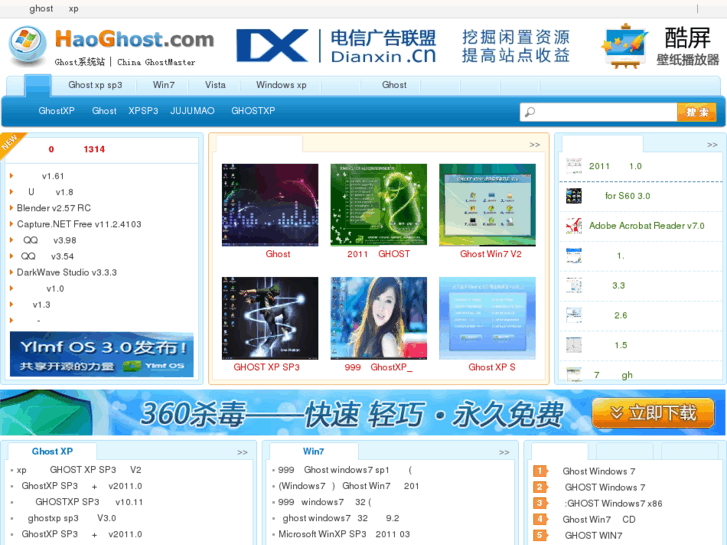
Task: Click rank 3 badge GHOST Windows7 x86
Action: 540,503
